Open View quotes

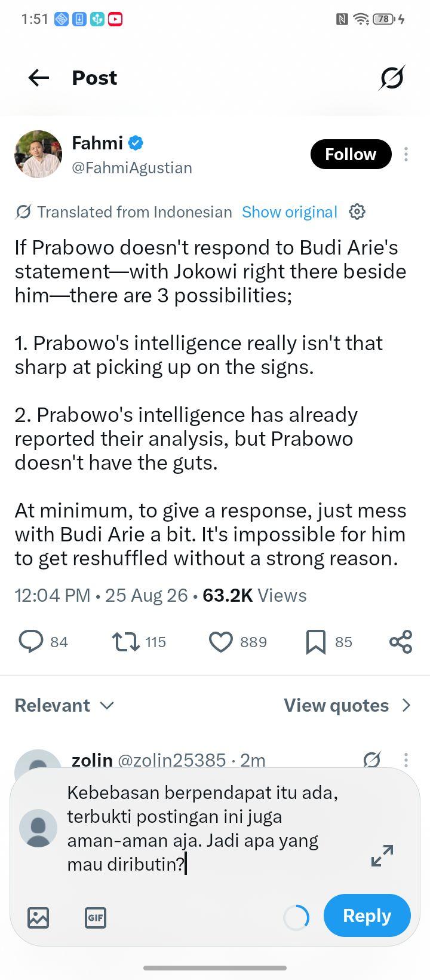click(348, 706)
